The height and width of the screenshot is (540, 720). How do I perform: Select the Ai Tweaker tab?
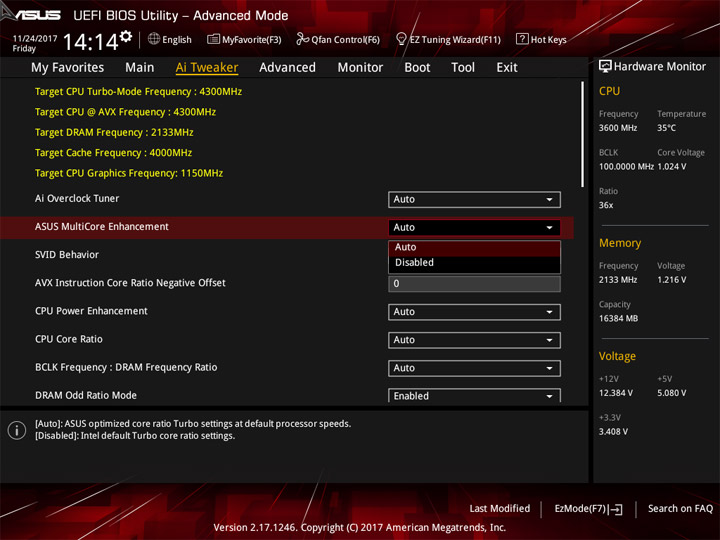click(x=207, y=68)
